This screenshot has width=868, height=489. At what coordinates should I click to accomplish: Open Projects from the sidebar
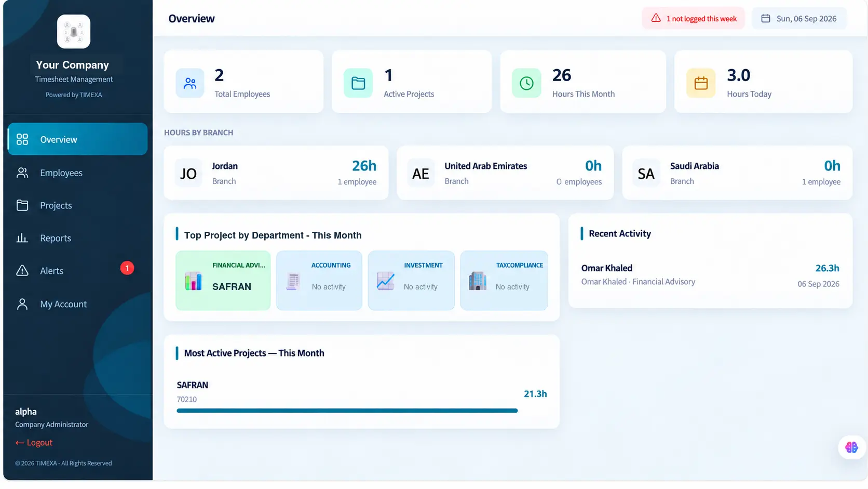tap(78, 205)
